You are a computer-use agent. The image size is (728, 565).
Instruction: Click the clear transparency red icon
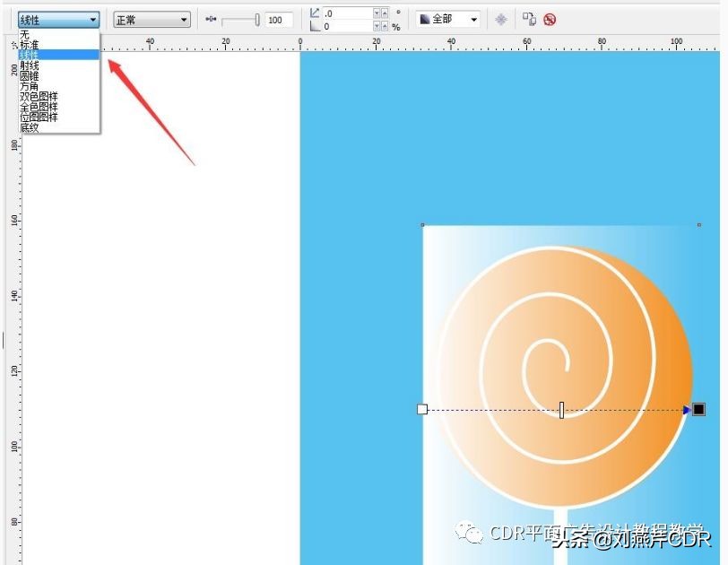[x=550, y=20]
